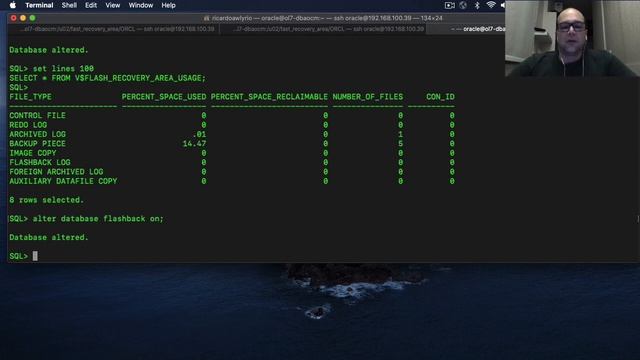
Task: Click the Terminal window title text
Action: coord(323,18)
